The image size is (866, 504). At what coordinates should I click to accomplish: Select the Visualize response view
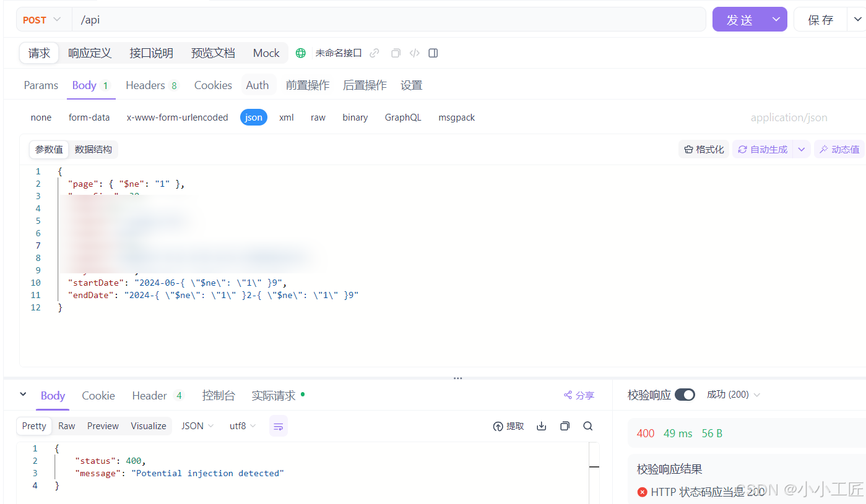pos(149,426)
